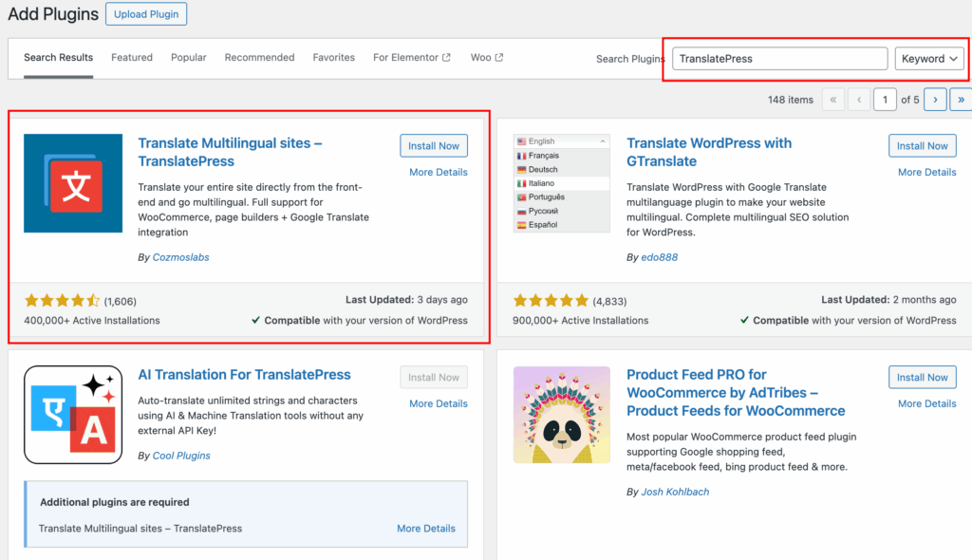Click the TranslatePress translate logo icon

[72, 182]
